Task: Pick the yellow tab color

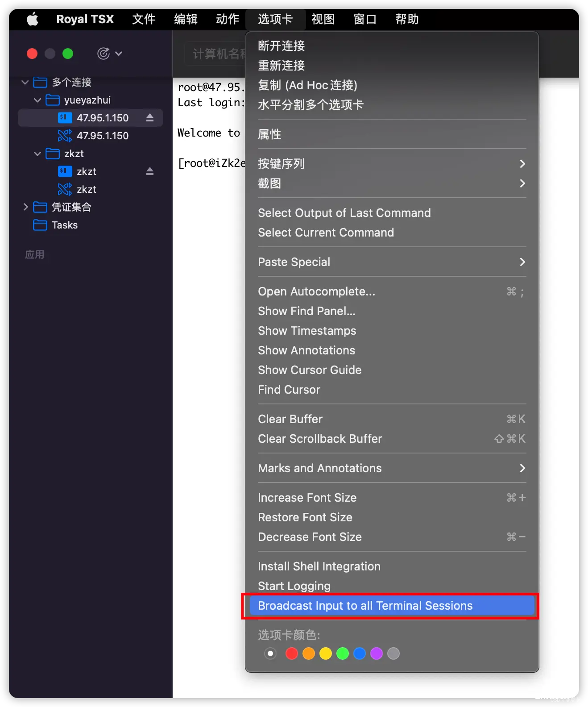Action: point(326,653)
